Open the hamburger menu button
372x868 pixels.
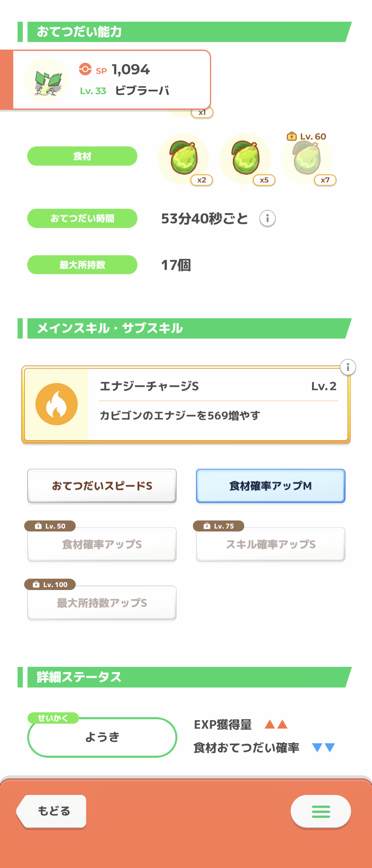point(321,812)
